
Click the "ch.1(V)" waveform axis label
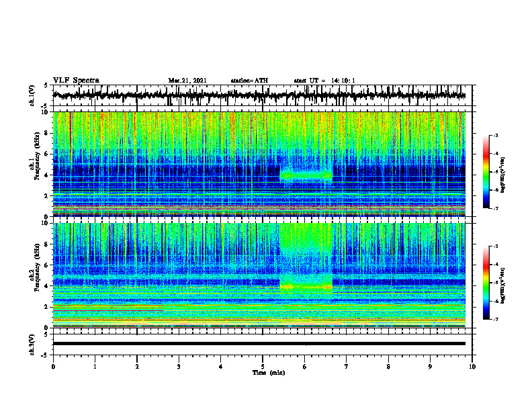point(32,95)
